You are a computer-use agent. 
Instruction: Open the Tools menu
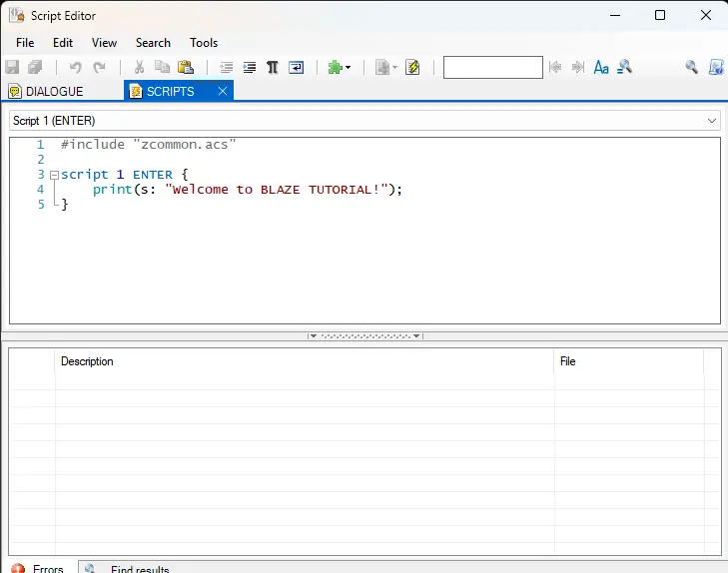[204, 43]
